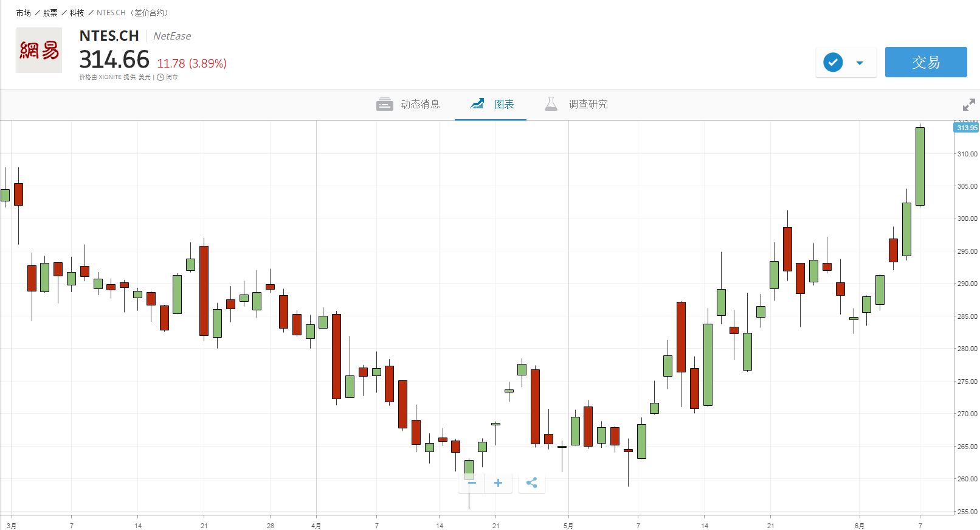Zoom out the chart with minus button

click(472, 483)
